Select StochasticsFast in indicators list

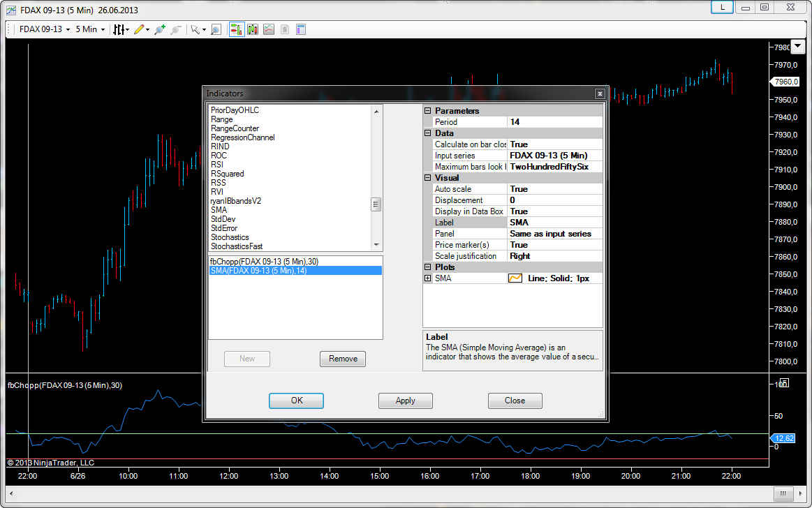click(x=237, y=246)
